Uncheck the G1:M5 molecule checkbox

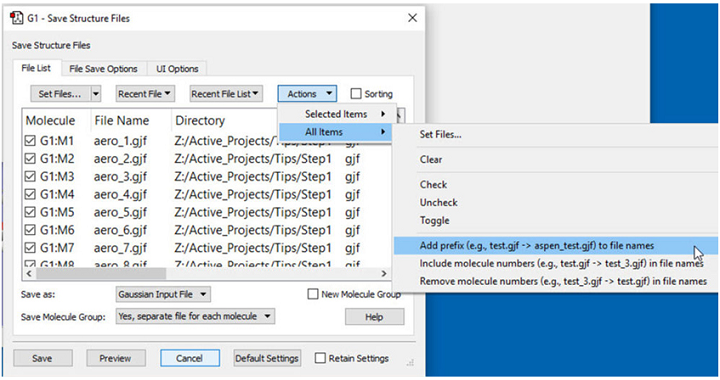(x=30, y=212)
